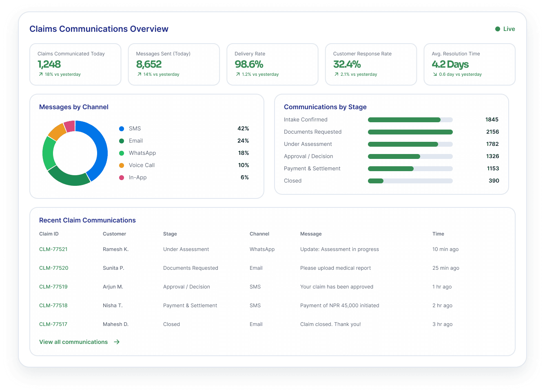Open claim CLM-77521
Viewport: 545px width, 392px height.
click(53, 249)
